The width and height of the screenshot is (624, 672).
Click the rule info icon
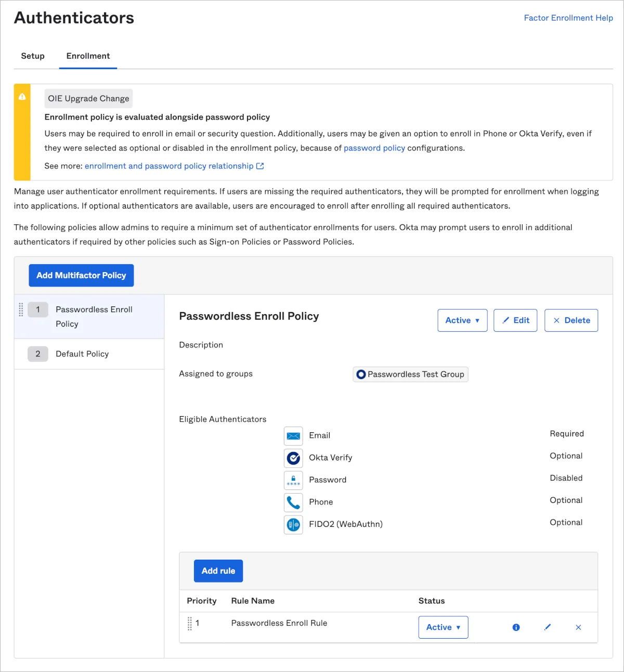coord(516,627)
